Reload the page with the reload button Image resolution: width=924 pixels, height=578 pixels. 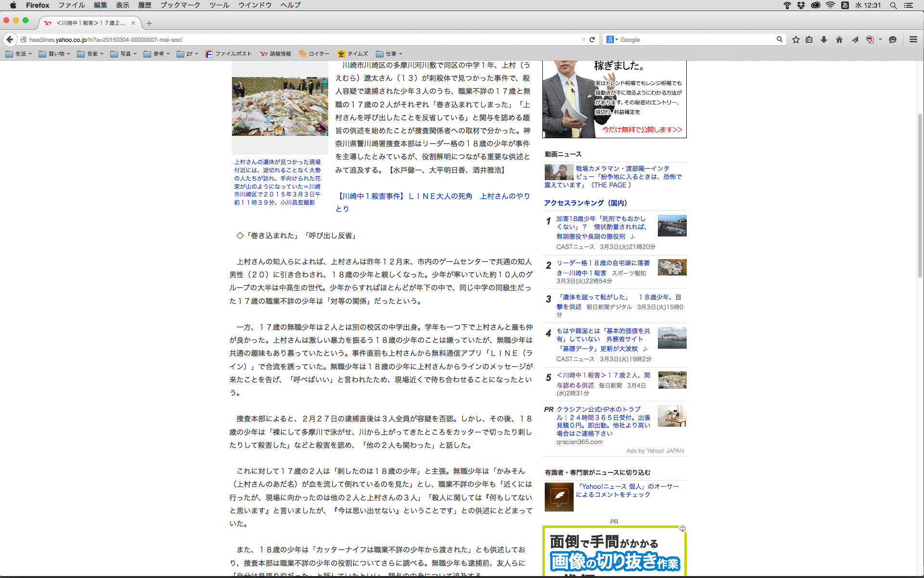click(x=592, y=40)
